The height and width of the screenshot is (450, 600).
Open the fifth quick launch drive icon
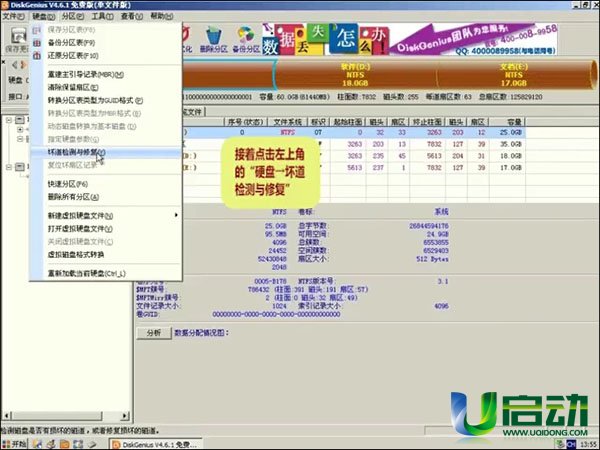coord(92,444)
